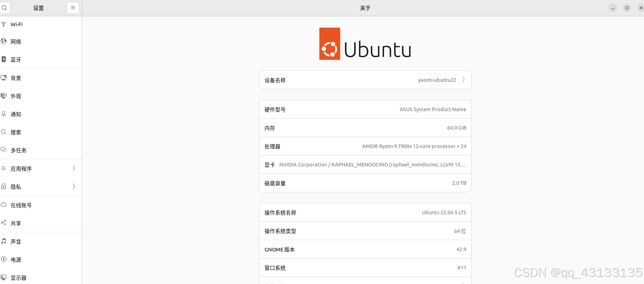Click the Ubuntu 22.04.5 LTS value
The image size is (644, 284).
pyautogui.click(x=444, y=212)
